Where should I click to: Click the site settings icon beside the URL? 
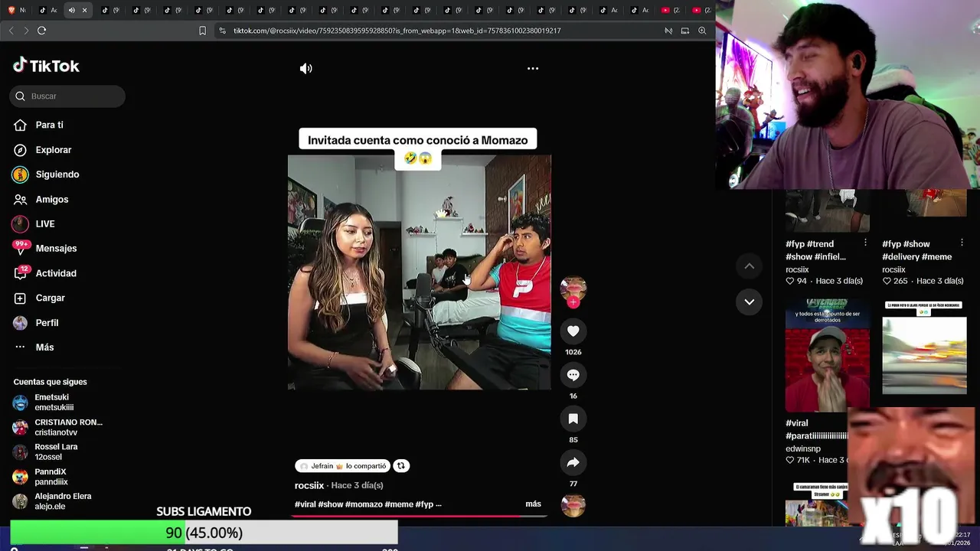(222, 31)
